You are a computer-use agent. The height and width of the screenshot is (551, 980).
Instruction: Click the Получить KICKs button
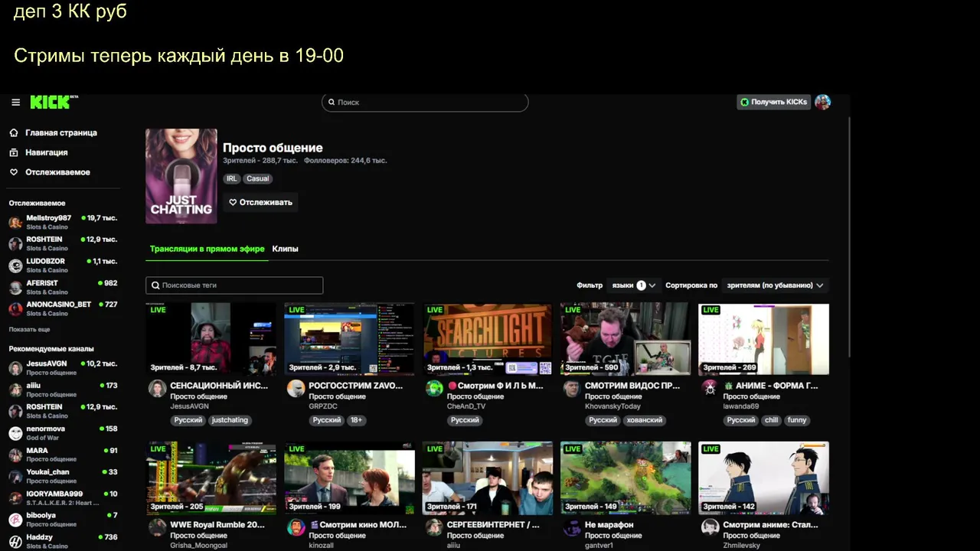pyautogui.click(x=774, y=102)
